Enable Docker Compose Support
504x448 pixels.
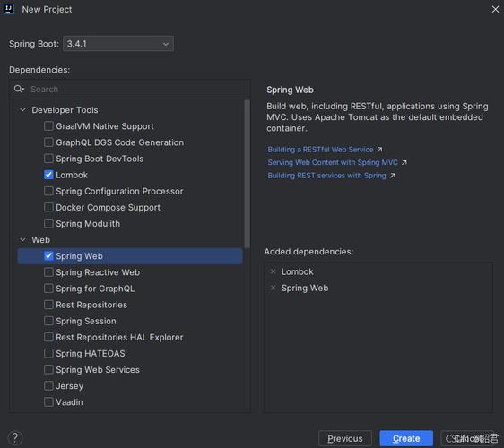[48, 207]
